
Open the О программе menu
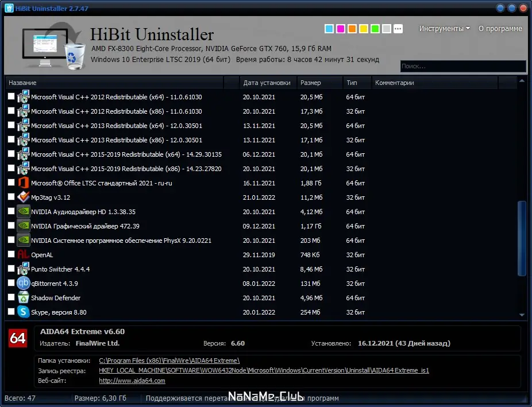(x=500, y=29)
